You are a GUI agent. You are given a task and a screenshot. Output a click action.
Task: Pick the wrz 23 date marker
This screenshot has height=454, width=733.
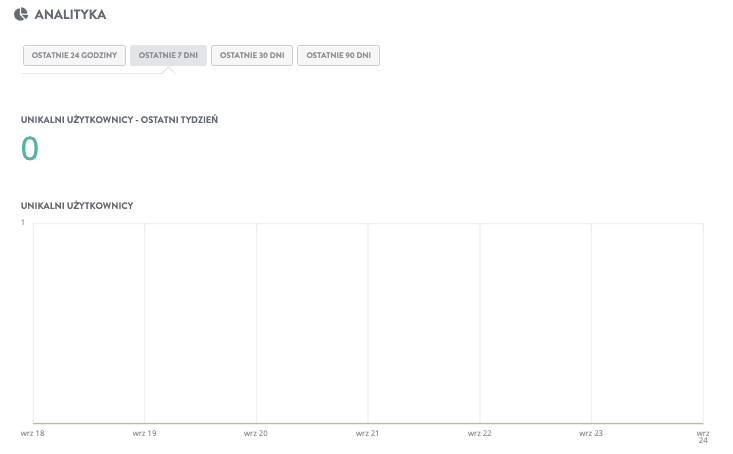tap(591, 434)
